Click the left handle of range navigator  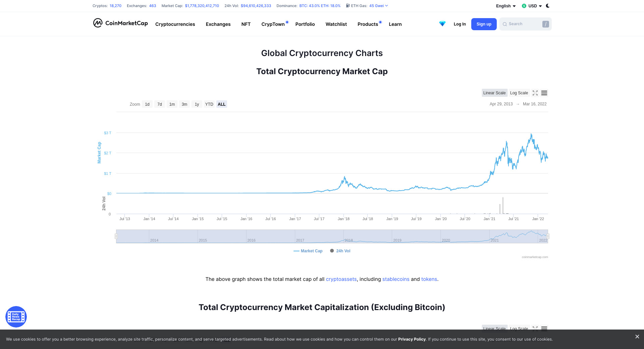[116, 236]
